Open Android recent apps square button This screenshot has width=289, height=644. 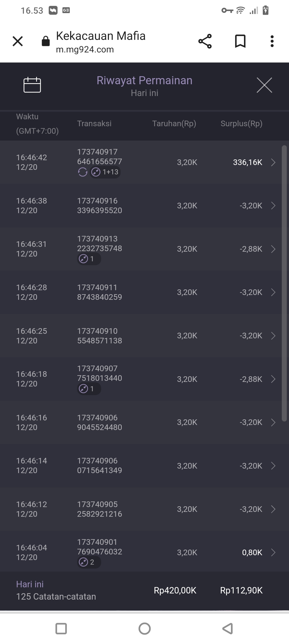pos(61,628)
